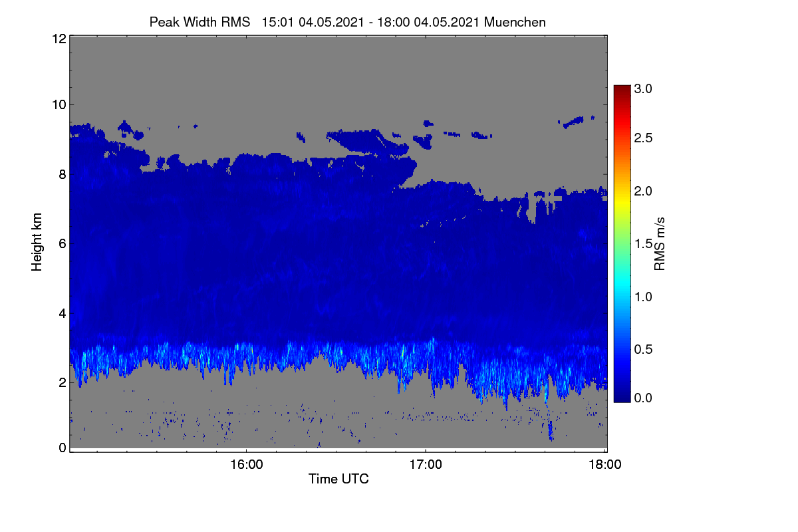Click the colorbar value 0.5
Viewport: 798px width, 532px height.
pos(642,349)
